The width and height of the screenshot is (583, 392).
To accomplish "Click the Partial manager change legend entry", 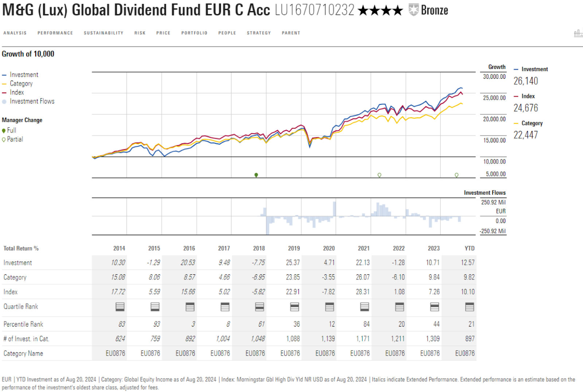I will [x=12, y=139].
